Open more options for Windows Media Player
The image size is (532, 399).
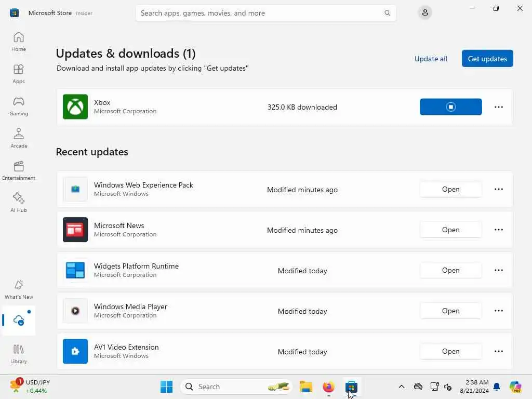pyautogui.click(x=498, y=311)
